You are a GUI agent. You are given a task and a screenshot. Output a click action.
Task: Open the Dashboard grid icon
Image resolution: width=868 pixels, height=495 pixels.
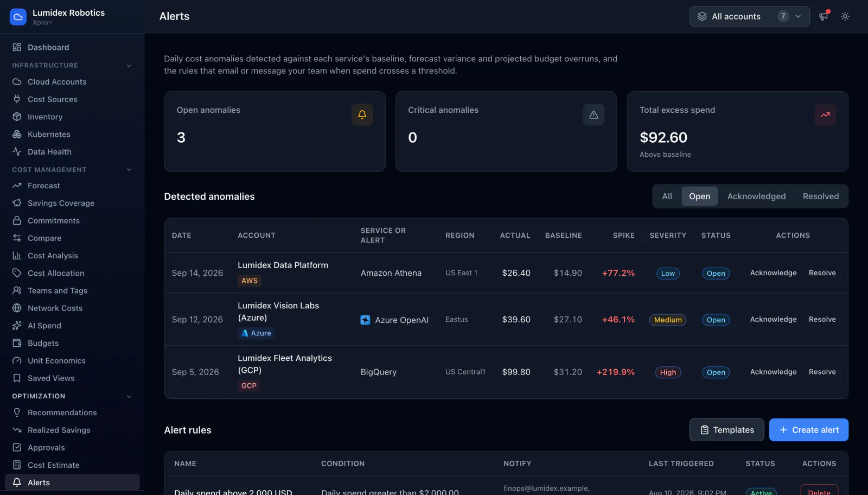(17, 47)
